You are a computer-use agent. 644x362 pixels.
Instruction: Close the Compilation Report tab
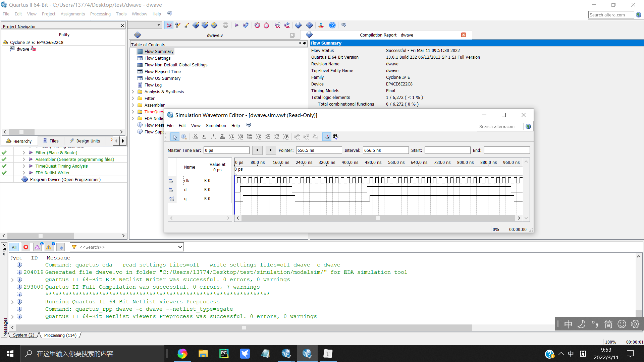[464, 35]
